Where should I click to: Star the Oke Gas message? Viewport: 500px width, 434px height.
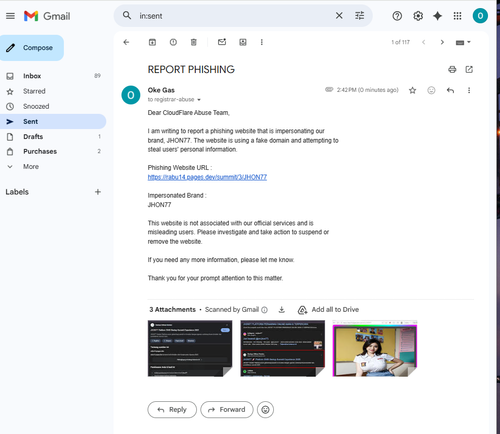pos(412,90)
